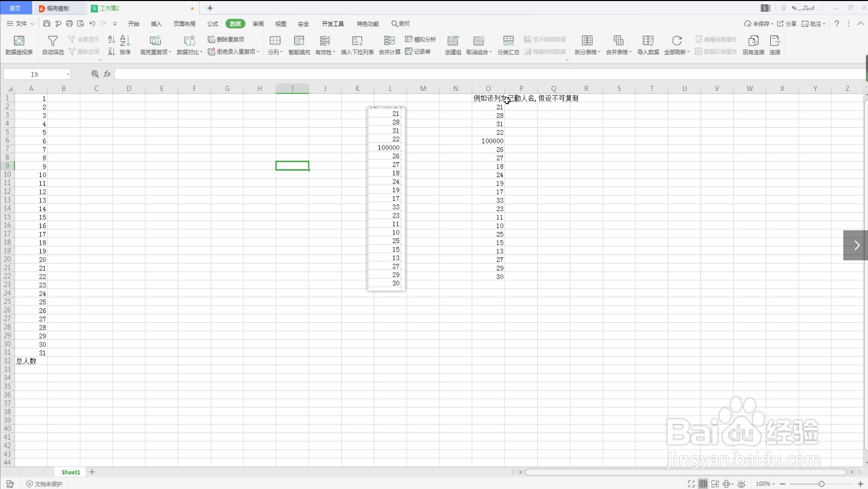
Task: Open the Developer Tools (开发工具) tab
Action: 332,24
